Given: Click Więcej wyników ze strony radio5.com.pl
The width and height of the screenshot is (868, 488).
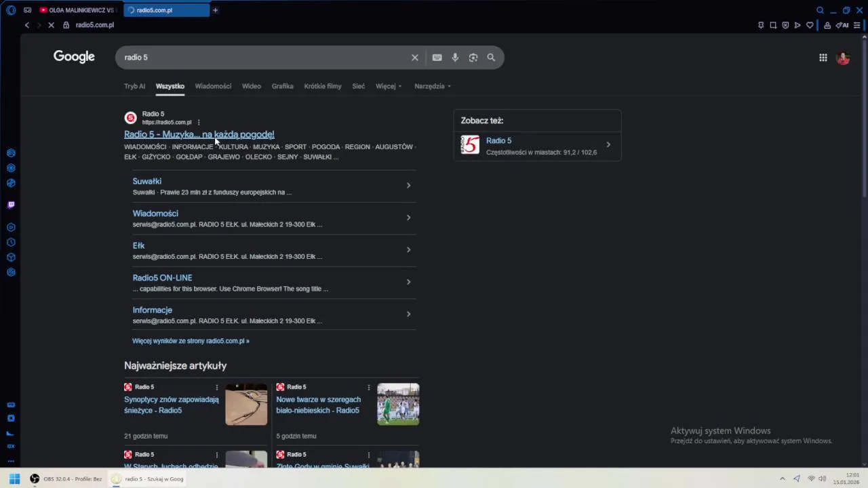Looking at the screenshot, I should (x=191, y=341).
